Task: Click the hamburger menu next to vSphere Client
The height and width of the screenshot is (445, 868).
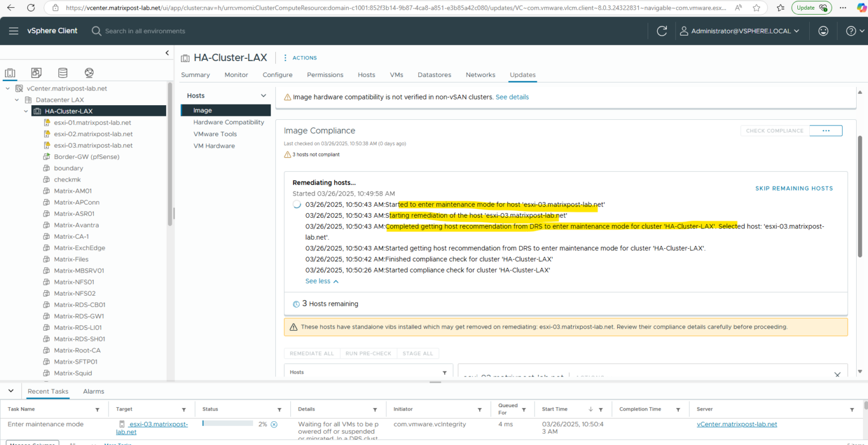Action: pyautogui.click(x=14, y=31)
